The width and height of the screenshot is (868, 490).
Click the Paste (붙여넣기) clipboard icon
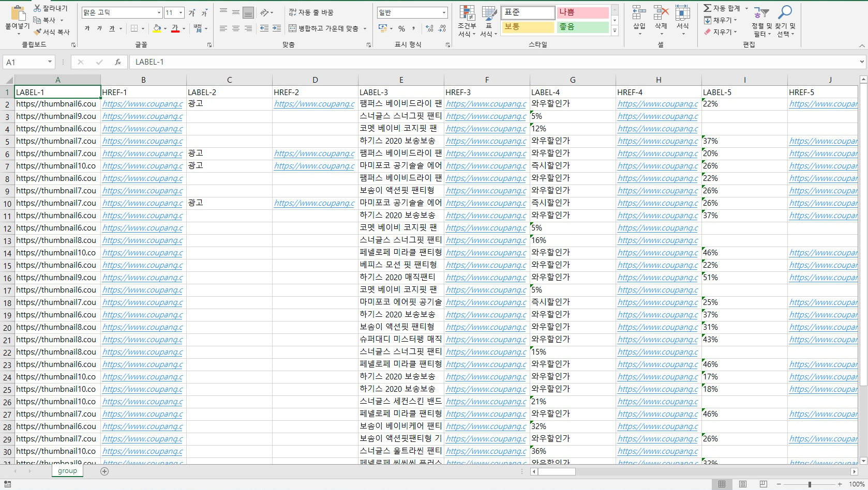click(18, 13)
